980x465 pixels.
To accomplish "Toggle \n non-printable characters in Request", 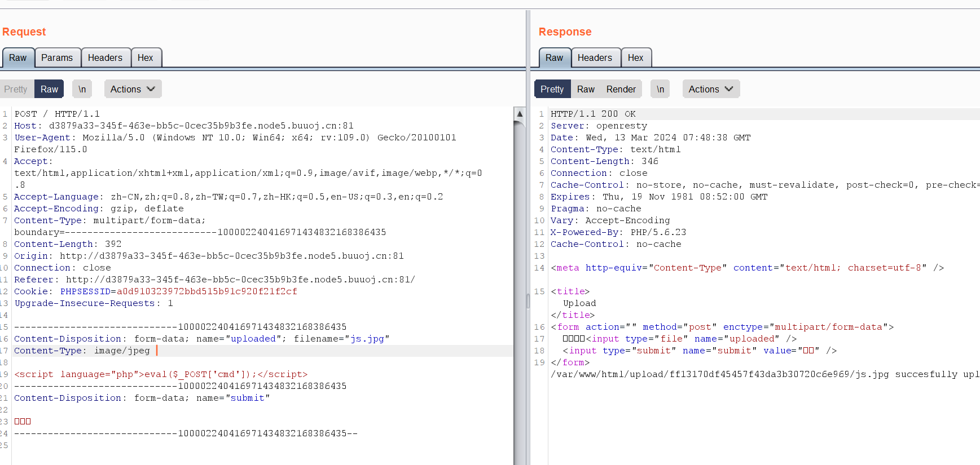I will pyautogui.click(x=82, y=89).
